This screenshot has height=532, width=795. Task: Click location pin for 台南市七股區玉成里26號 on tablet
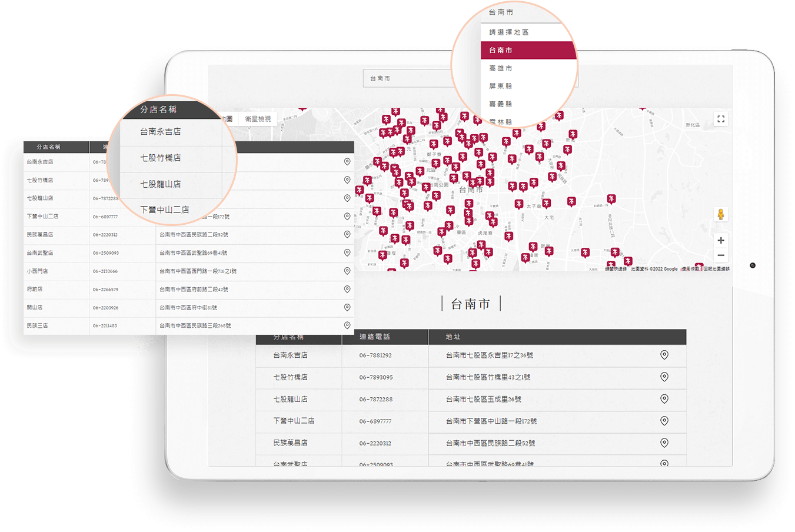point(664,398)
